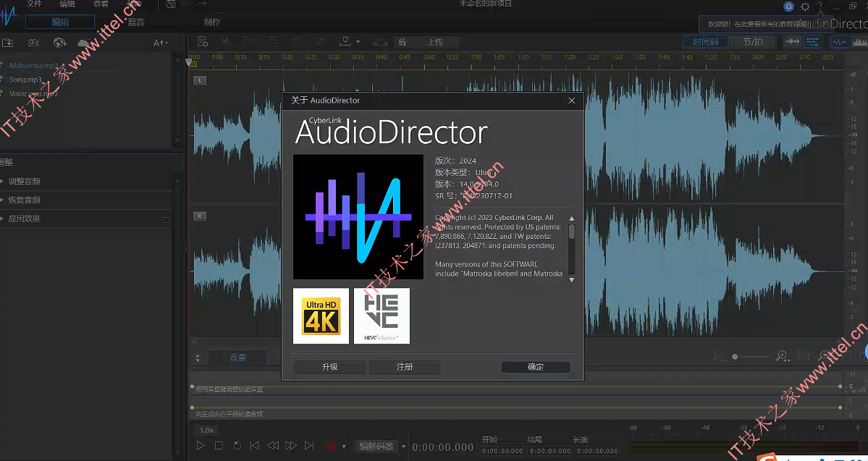Click the red record button
Screen dimensions: 868x461
coord(331,446)
